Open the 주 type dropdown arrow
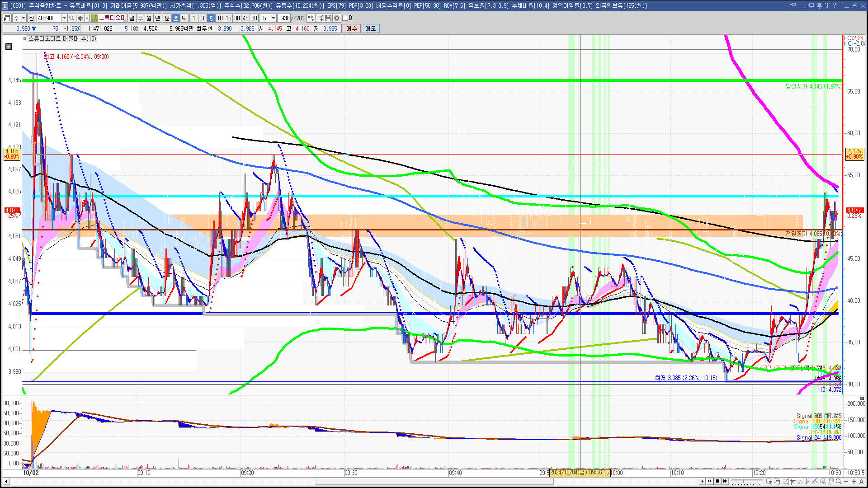This screenshot has height=488, width=868. tap(23, 18)
